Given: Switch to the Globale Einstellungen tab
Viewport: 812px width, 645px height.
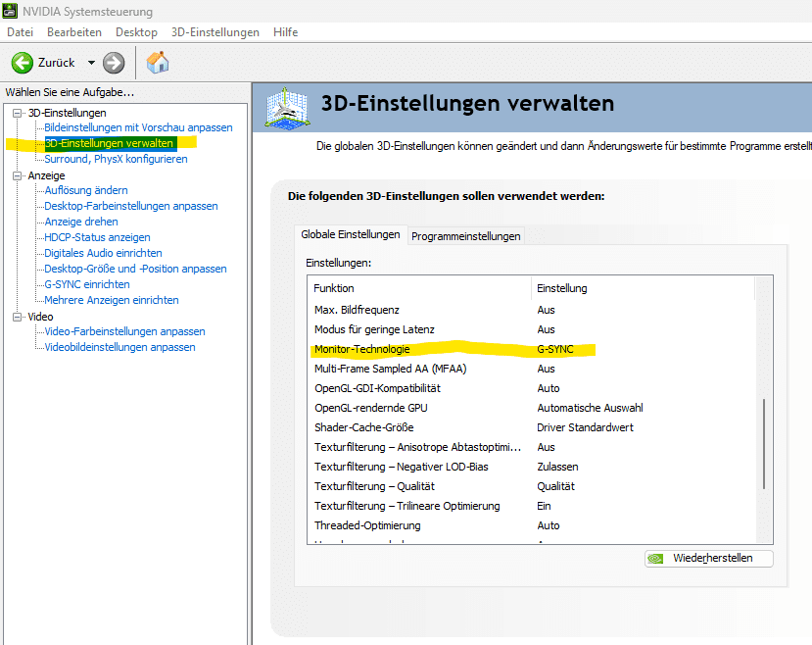Looking at the screenshot, I should 351,234.
